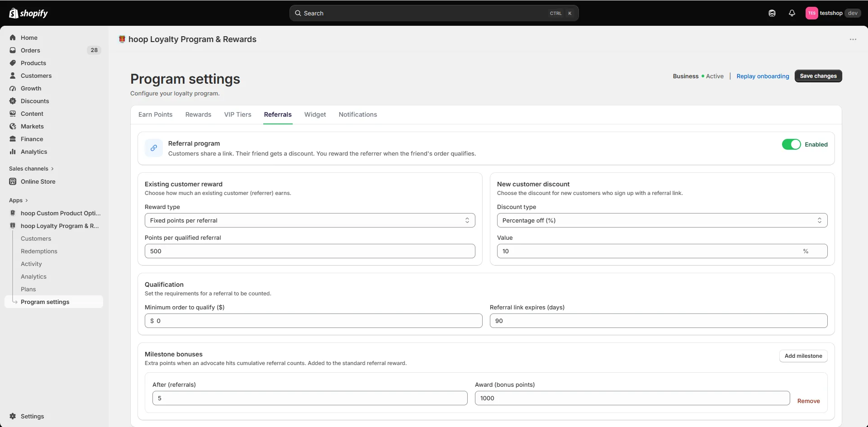Click the Save changes button
The width and height of the screenshot is (868, 427).
[818, 76]
